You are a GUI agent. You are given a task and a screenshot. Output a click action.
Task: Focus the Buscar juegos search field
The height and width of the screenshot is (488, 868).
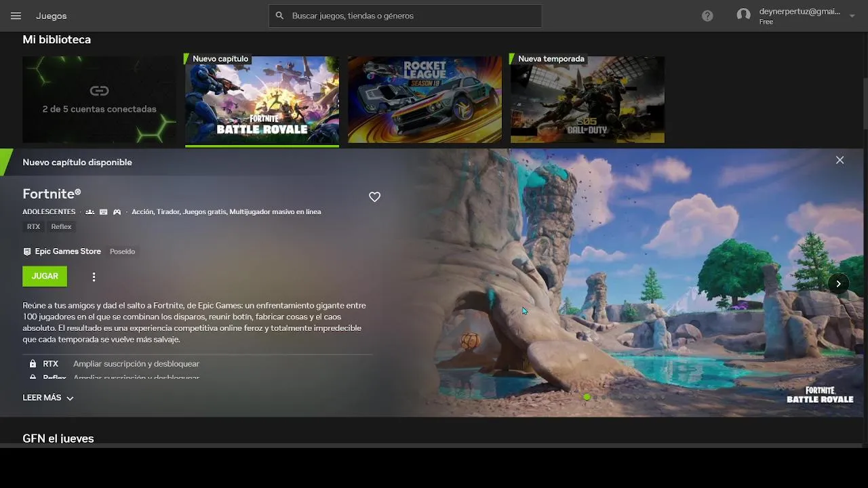click(x=405, y=16)
